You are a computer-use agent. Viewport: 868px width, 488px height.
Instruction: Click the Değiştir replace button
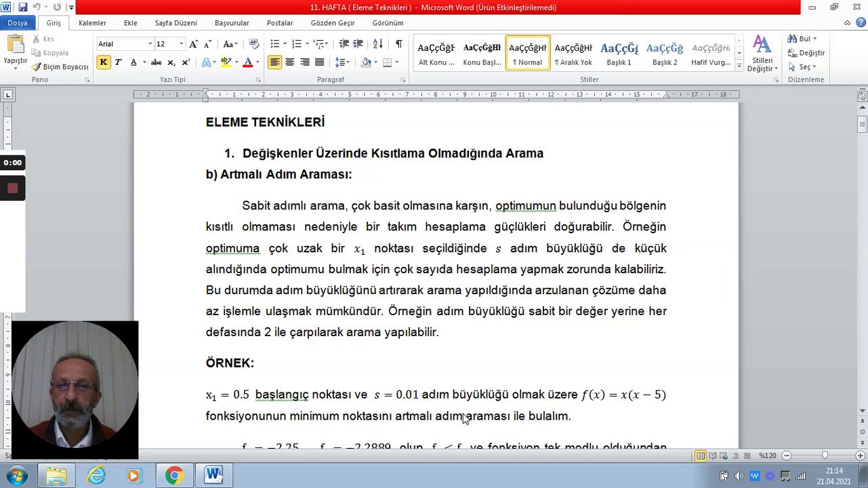coord(806,53)
